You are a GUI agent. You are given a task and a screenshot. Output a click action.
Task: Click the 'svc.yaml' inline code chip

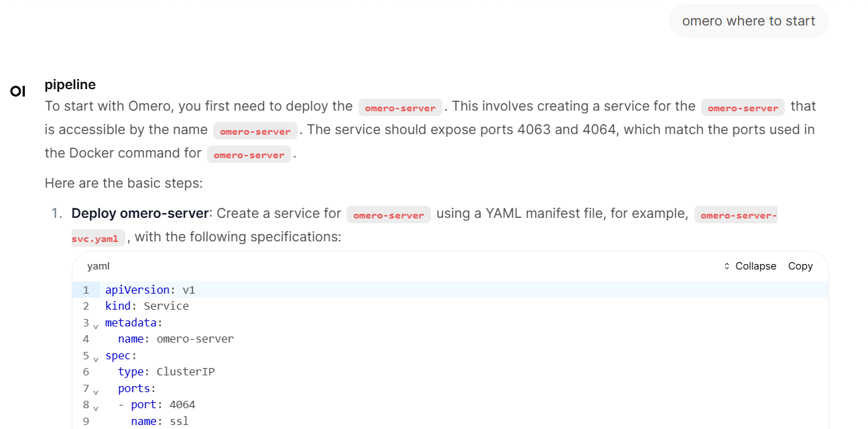point(98,239)
